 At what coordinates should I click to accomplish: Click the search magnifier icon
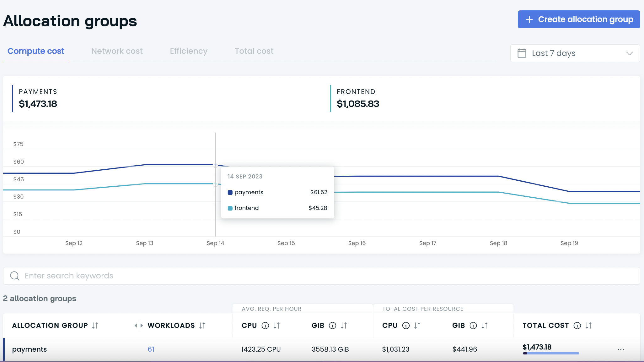[14, 276]
